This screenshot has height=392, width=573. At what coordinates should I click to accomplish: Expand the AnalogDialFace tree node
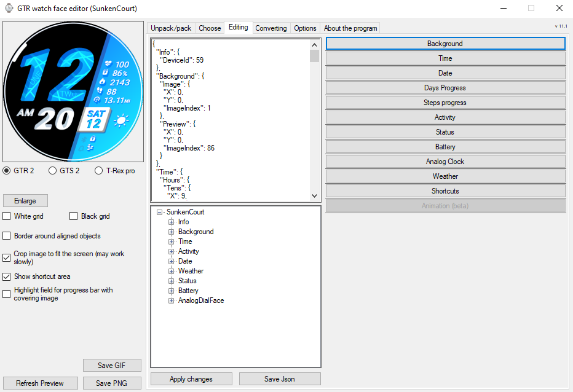(171, 301)
